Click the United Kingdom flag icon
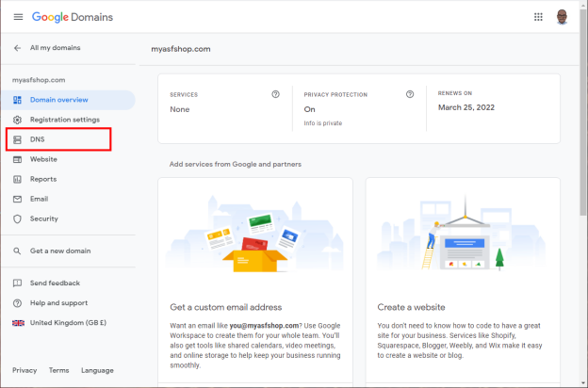 (18, 323)
